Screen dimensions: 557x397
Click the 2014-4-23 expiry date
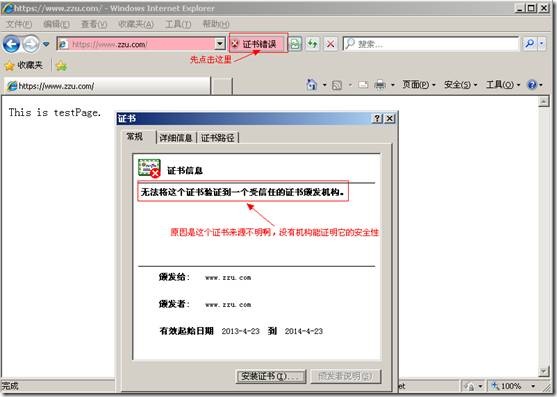(x=303, y=331)
